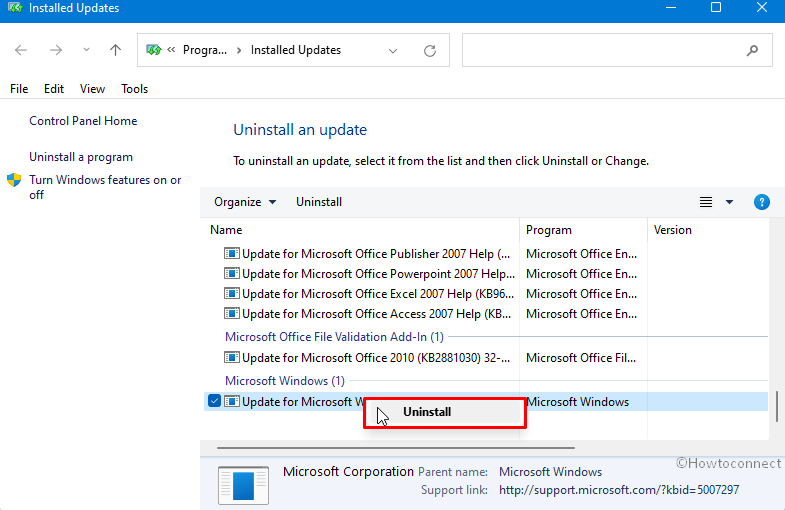This screenshot has height=510, width=785.
Task: Collapse Microsoft Office File Validation Add-In group
Action: point(334,337)
